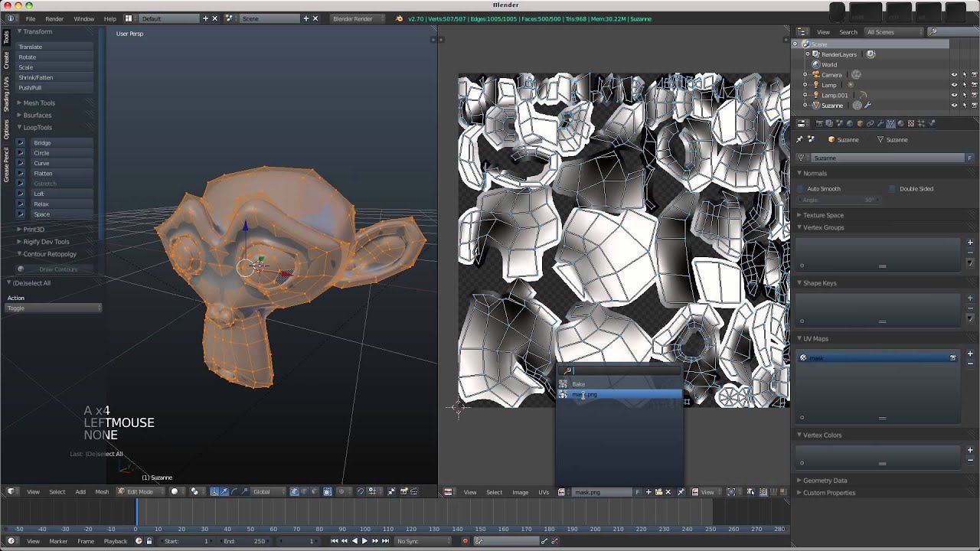Open the Material properties sphere icon
The image size is (980, 551).
coord(901,123)
